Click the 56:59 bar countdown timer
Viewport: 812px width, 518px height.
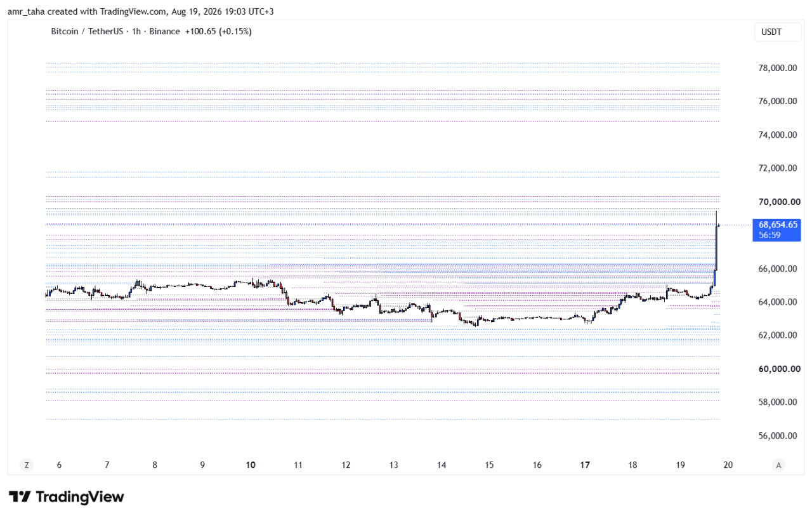[769, 235]
